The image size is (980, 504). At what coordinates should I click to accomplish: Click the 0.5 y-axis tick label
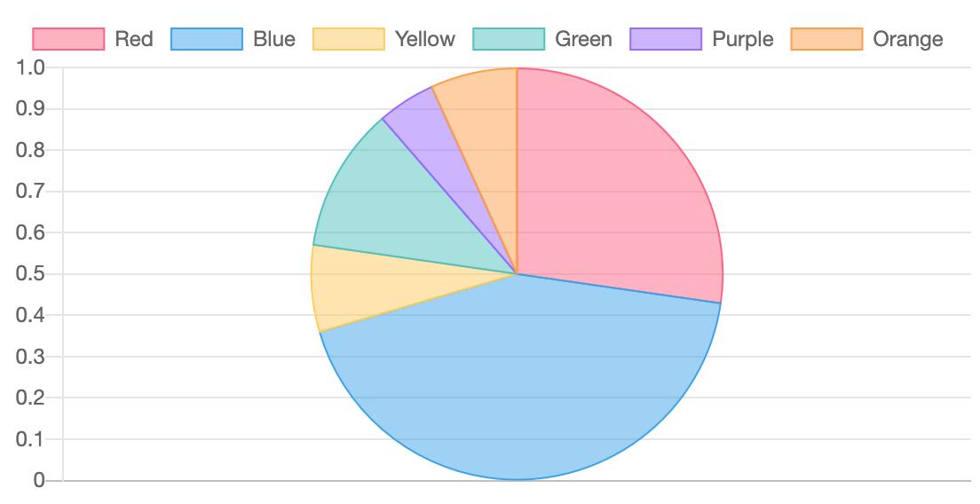pyautogui.click(x=31, y=274)
